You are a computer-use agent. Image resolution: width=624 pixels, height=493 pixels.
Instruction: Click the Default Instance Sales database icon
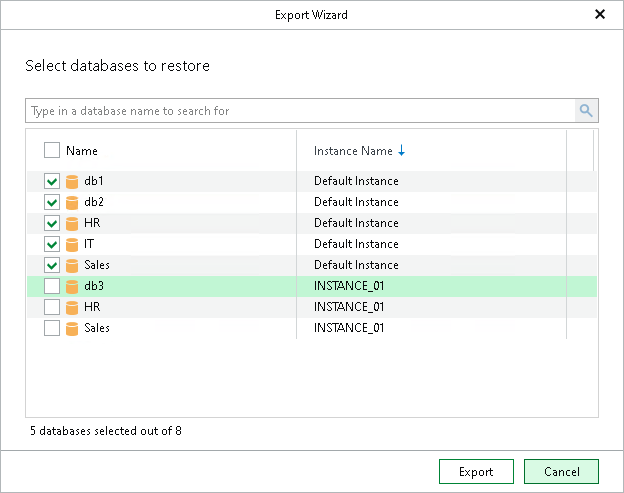tap(72, 266)
